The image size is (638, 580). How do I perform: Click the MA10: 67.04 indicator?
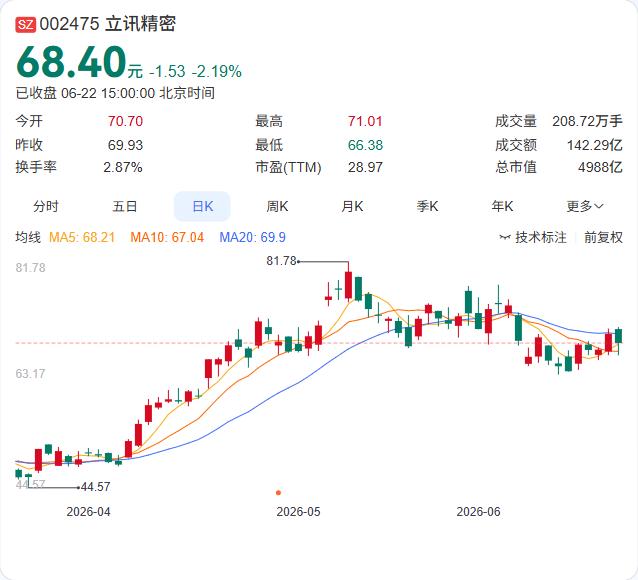tap(167, 237)
